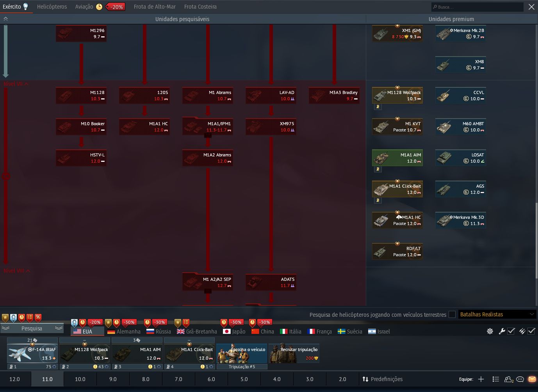Click Escolha o veículo crew slot

pos(242,353)
